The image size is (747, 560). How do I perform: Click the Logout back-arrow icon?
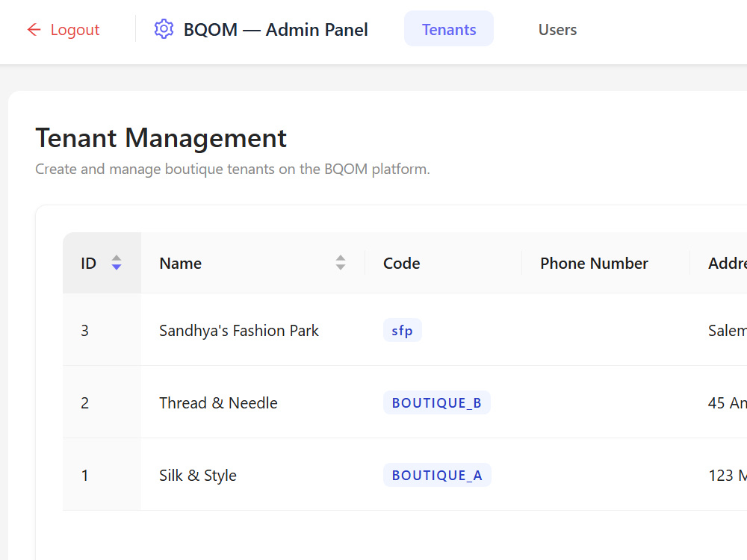(x=34, y=30)
